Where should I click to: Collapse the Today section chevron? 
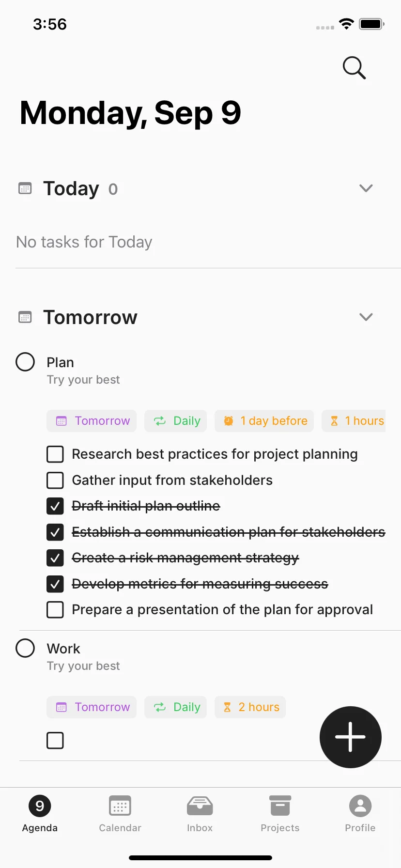[x=366, y=188]
